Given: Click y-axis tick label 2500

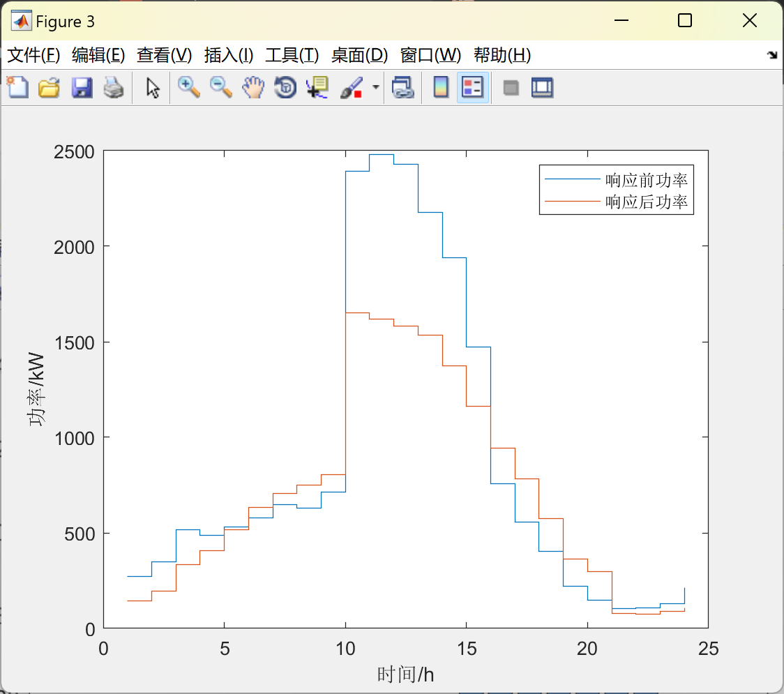Looking at the screenshot, I should [x=74, y=152].
